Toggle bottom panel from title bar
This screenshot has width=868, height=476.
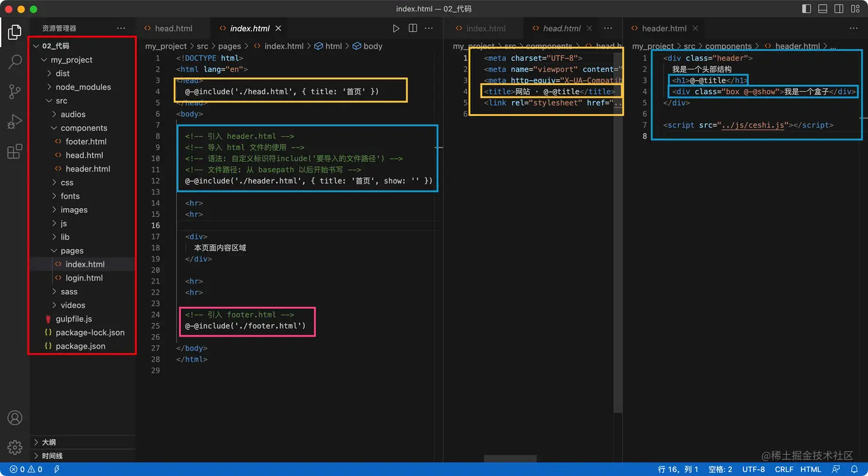823,9
